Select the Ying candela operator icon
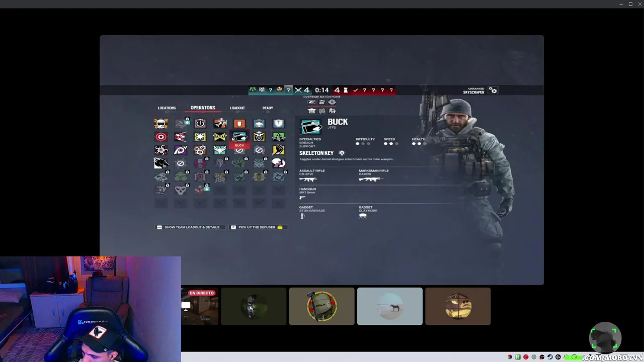Image resolution: width=644 pixels, height=362 pixels. pyautogui.click(x=200, y=150)
